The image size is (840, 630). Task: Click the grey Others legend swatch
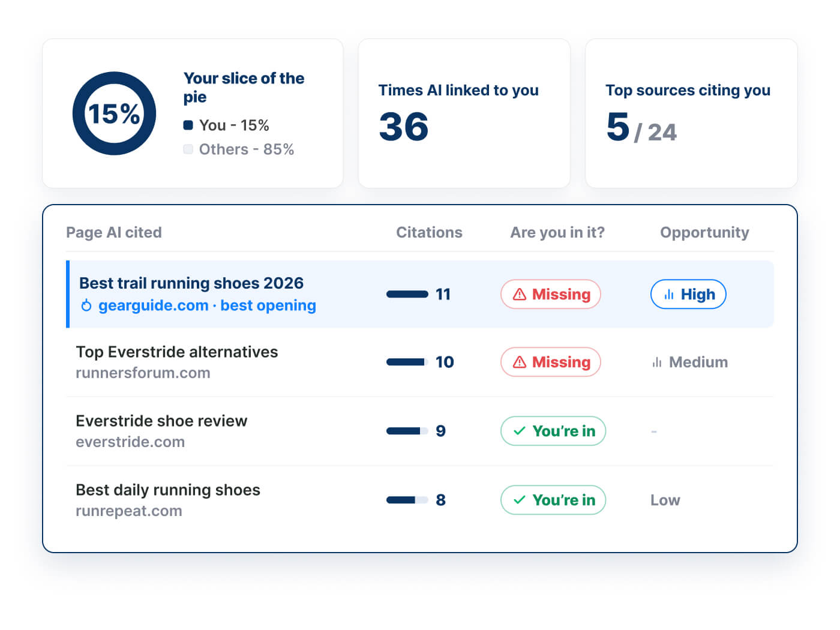(188, 149)
